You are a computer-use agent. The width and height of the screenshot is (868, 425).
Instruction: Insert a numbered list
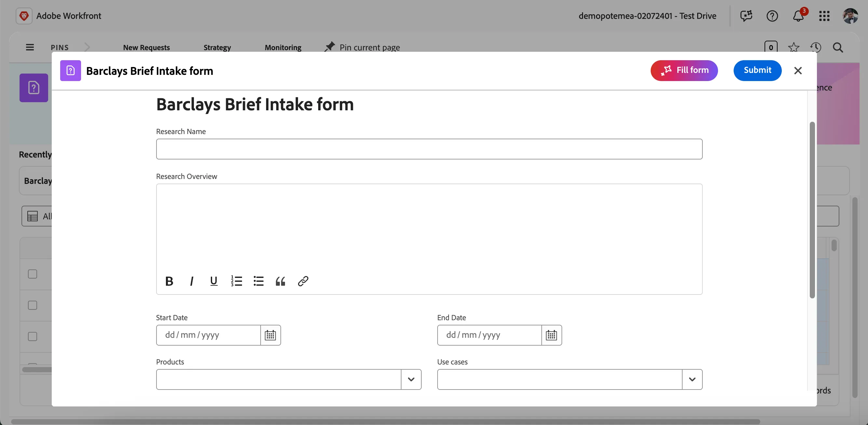point(236,281)
